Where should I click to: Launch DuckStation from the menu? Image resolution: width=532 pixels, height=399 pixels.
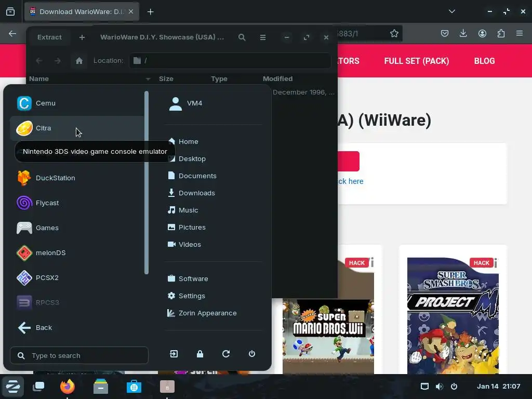point(77,178)
